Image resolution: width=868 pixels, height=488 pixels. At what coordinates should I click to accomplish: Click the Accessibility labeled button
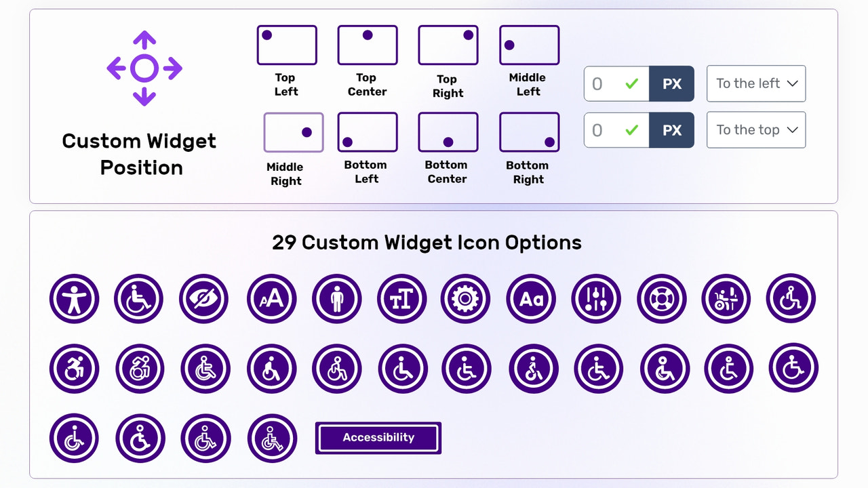pos(378,437)
